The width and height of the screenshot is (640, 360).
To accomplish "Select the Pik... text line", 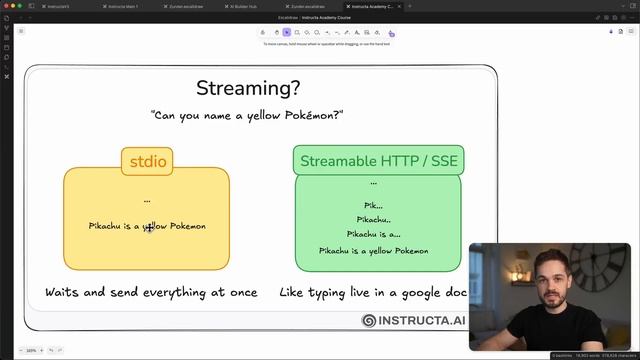I will coord(373,205).
